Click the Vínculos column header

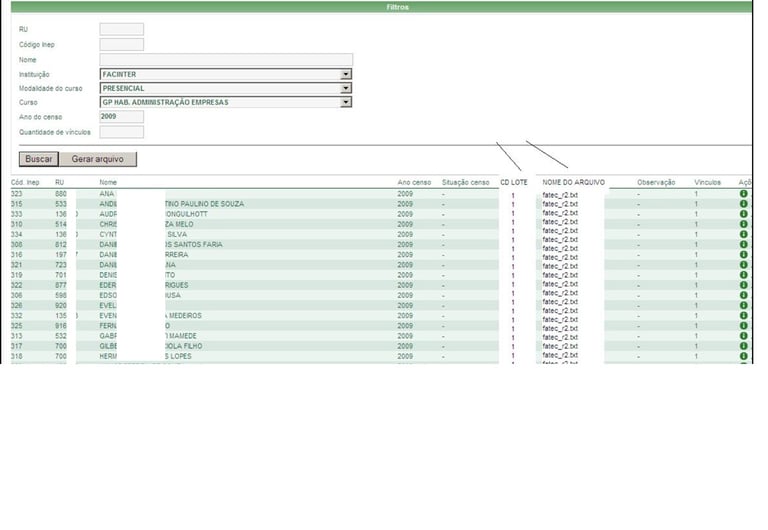coord(707,182)
